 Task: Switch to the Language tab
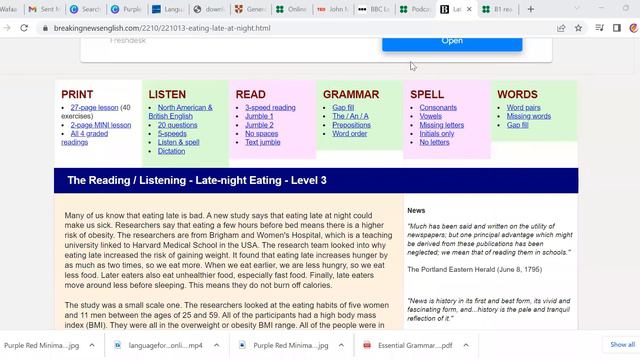[x=168, y=9]
